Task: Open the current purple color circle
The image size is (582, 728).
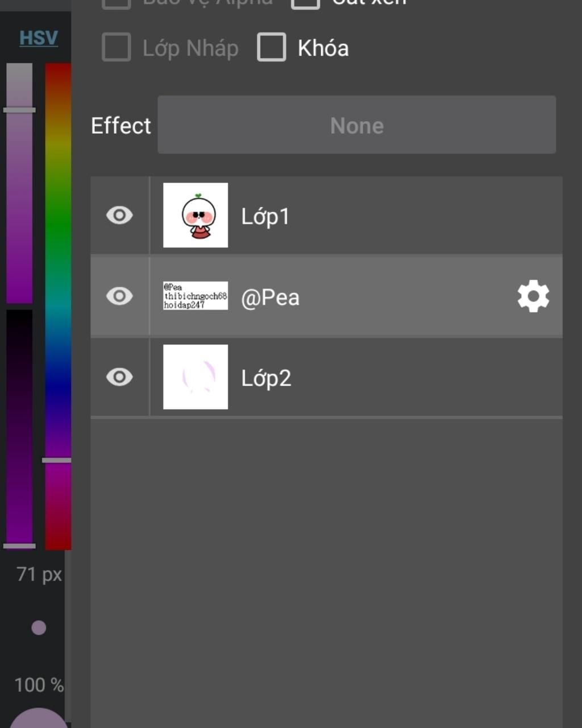Action: (x=39, y=719)
